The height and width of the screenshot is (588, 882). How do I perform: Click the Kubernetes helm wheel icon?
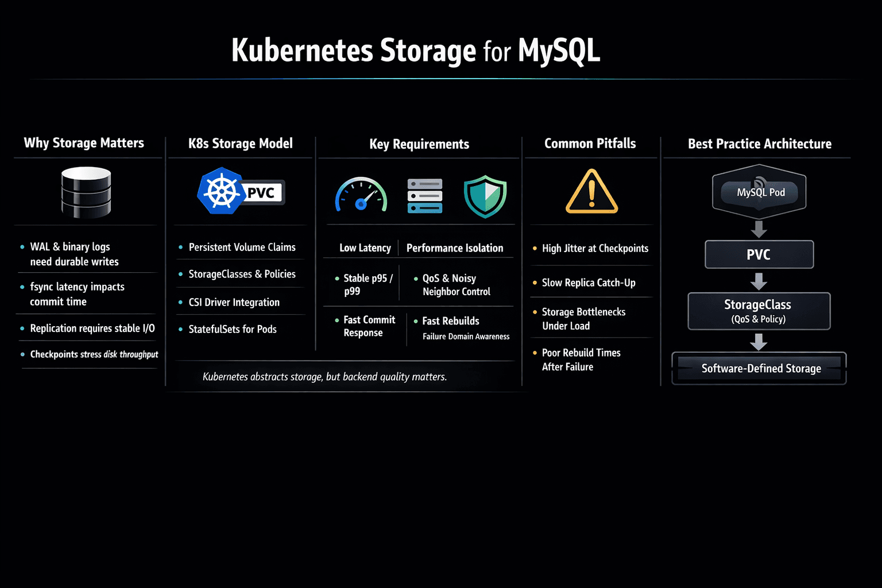(x=221, y=191)
